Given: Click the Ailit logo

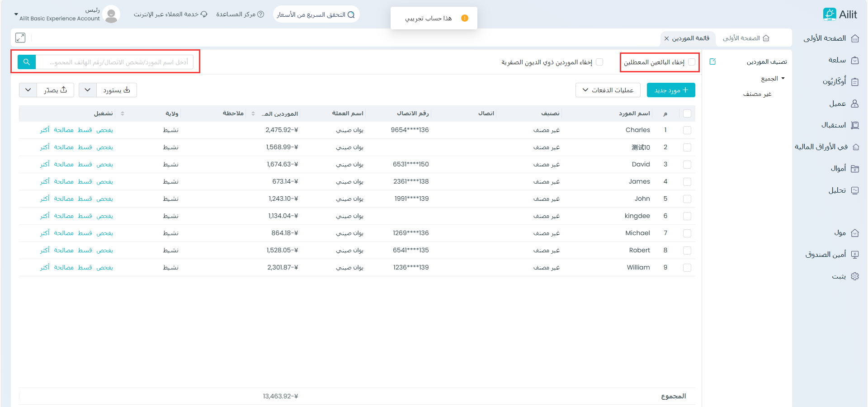Looking at the screenshot, I should [840, 14].
